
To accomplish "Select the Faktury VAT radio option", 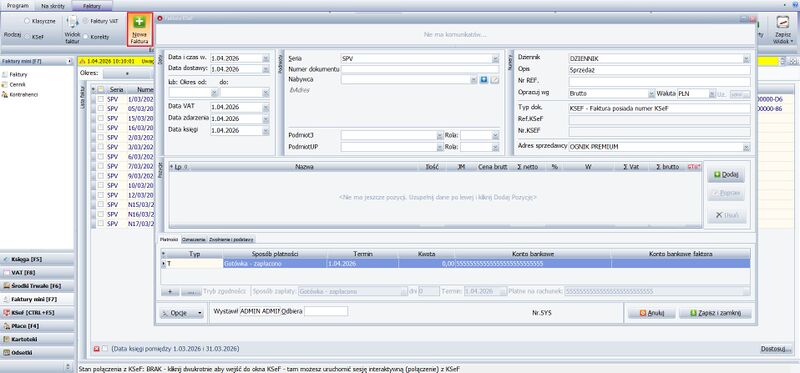I will [85, 21].
